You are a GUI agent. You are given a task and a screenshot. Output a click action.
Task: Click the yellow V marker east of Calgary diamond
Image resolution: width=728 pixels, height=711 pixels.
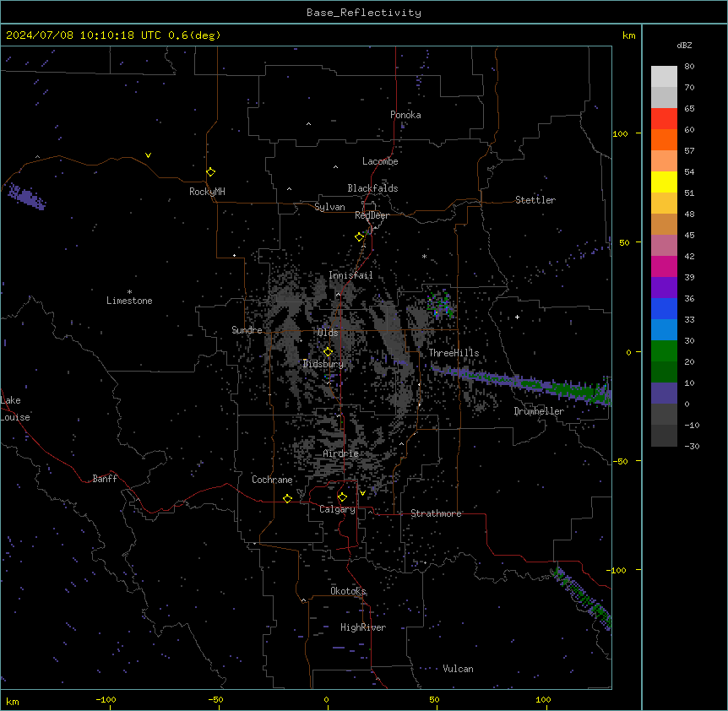362,493
